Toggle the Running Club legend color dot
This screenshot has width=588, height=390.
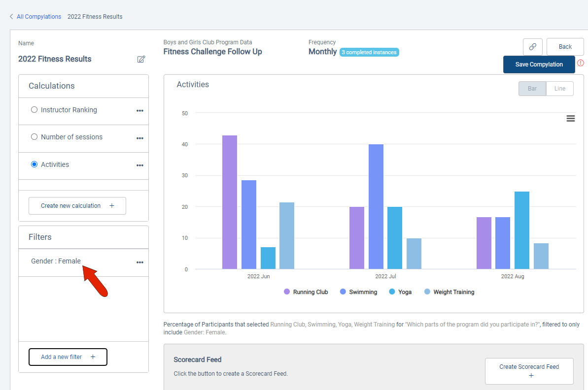(x=287, y=292)
